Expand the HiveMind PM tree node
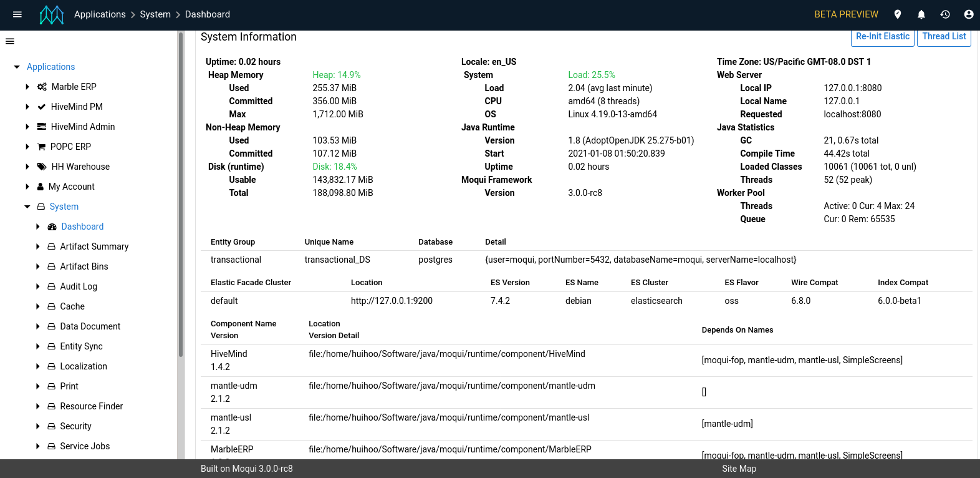This screenshot has width=980, height=478. pos(27,107)
